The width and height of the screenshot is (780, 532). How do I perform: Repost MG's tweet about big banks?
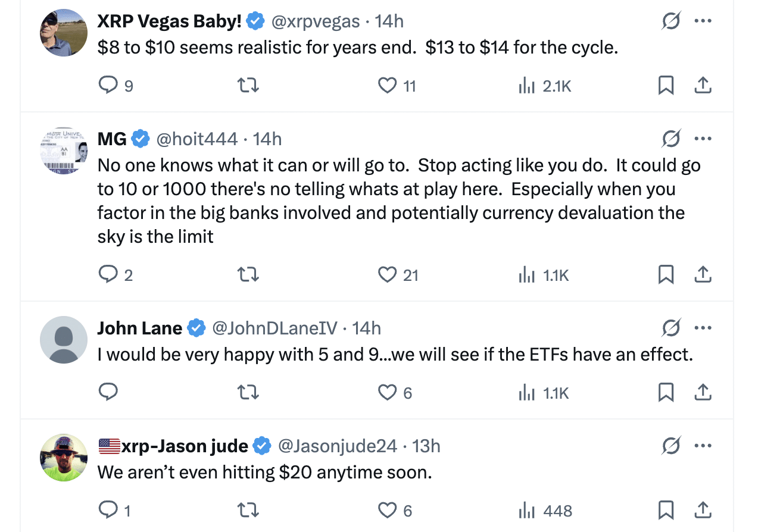pos(247,275)
